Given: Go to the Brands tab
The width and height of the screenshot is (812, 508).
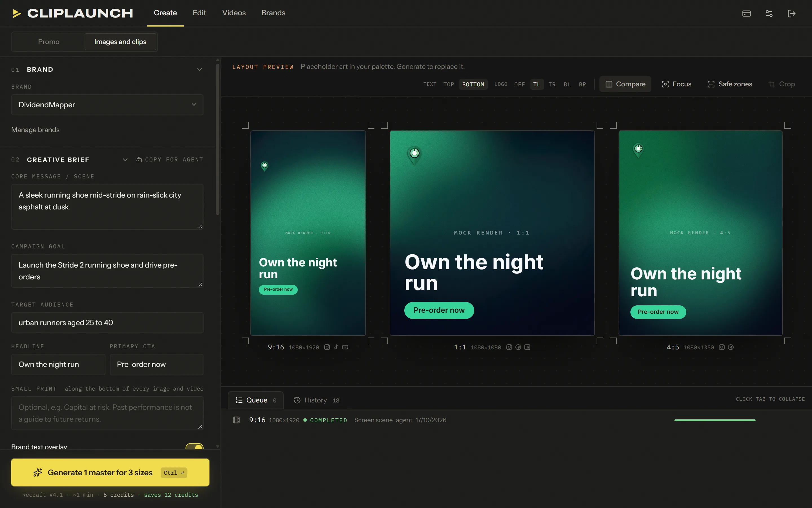Looking at the screenshot, I should tap(273, 13).
